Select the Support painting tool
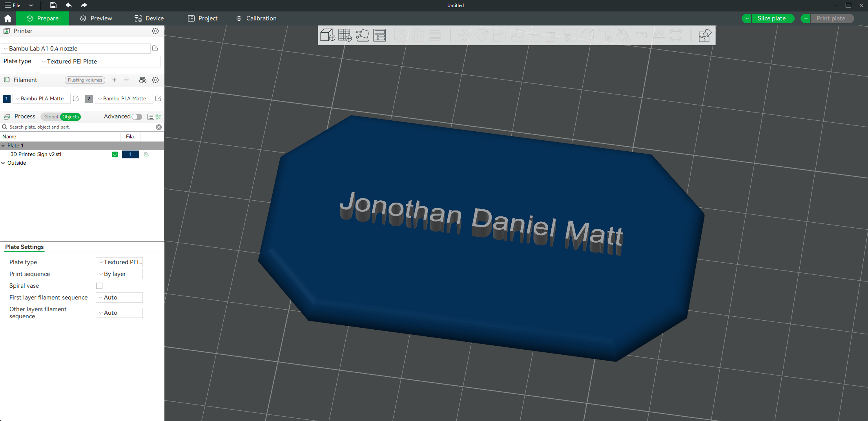Image resolution: width=868 pixels, height=421 pixels. click(x=570, y=36)
